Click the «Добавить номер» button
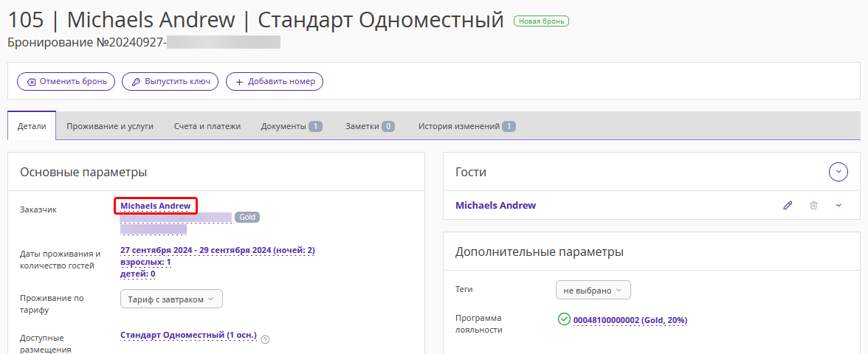 (x=275, y=81)
